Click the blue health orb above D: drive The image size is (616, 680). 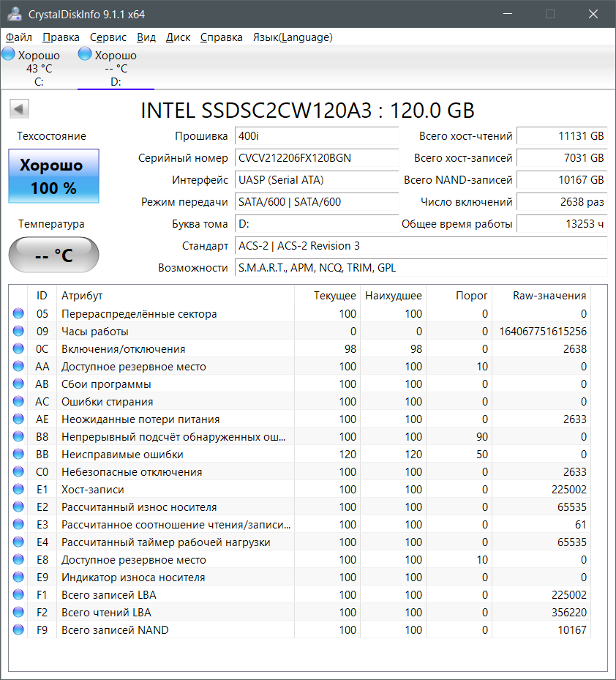point(85,54)
